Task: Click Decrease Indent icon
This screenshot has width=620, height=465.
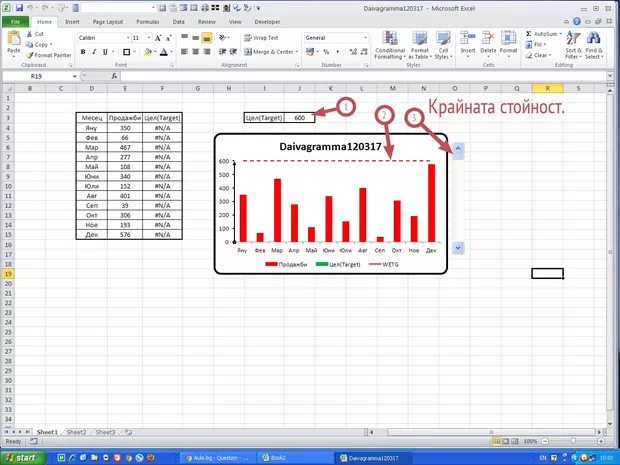Action: tap(223, 52)
